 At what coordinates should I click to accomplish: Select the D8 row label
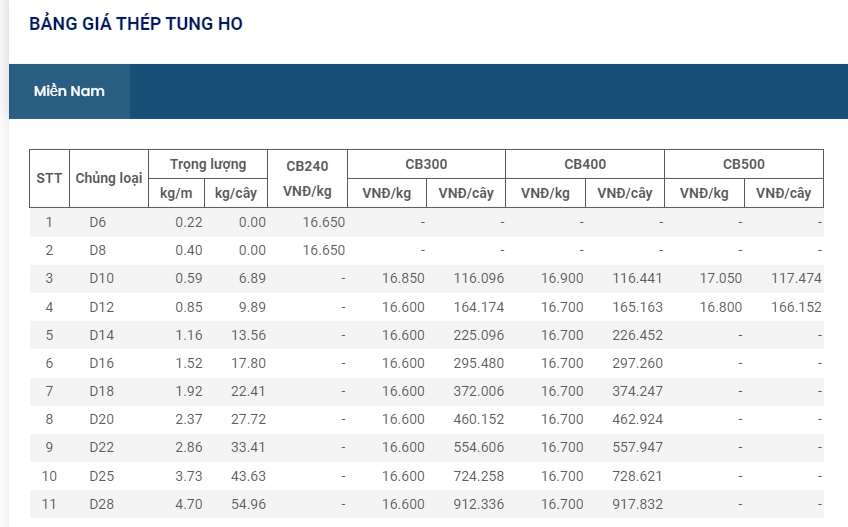(98, 251)
